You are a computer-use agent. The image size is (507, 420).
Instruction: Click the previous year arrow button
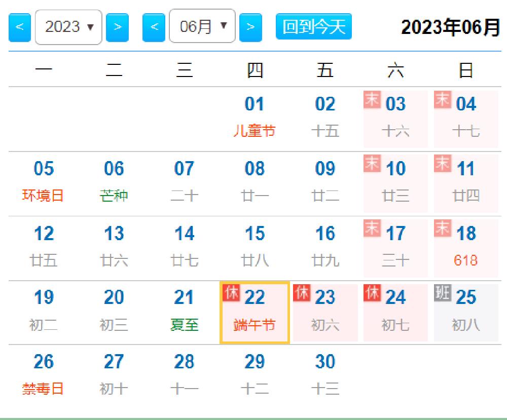(x=20, y=27)
